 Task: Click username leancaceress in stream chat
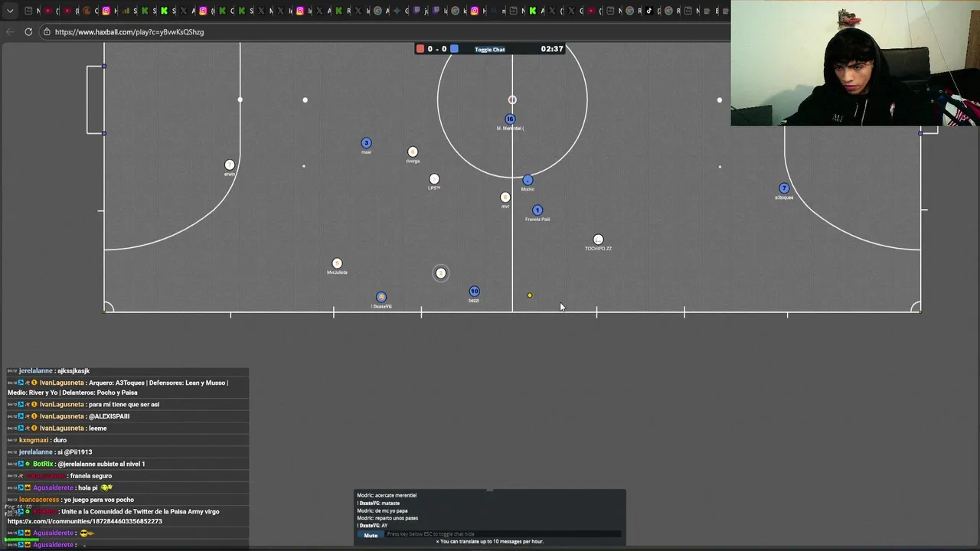(39, 500)
